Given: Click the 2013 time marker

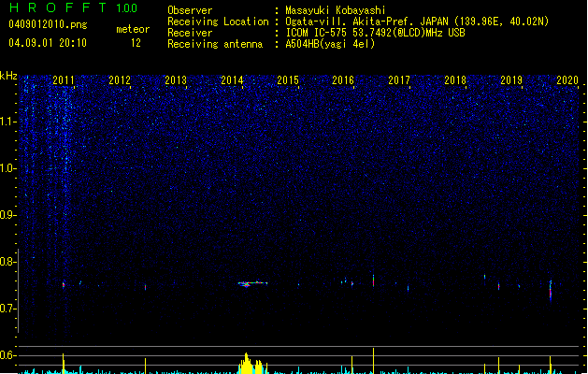Looking at the screenshot, I should click(176, 80).
